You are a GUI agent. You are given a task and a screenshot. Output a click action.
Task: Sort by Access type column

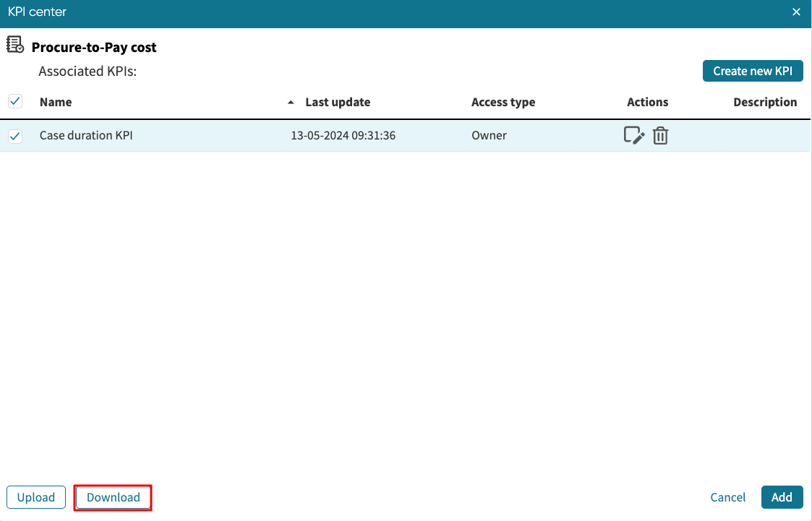pos(503,102)
